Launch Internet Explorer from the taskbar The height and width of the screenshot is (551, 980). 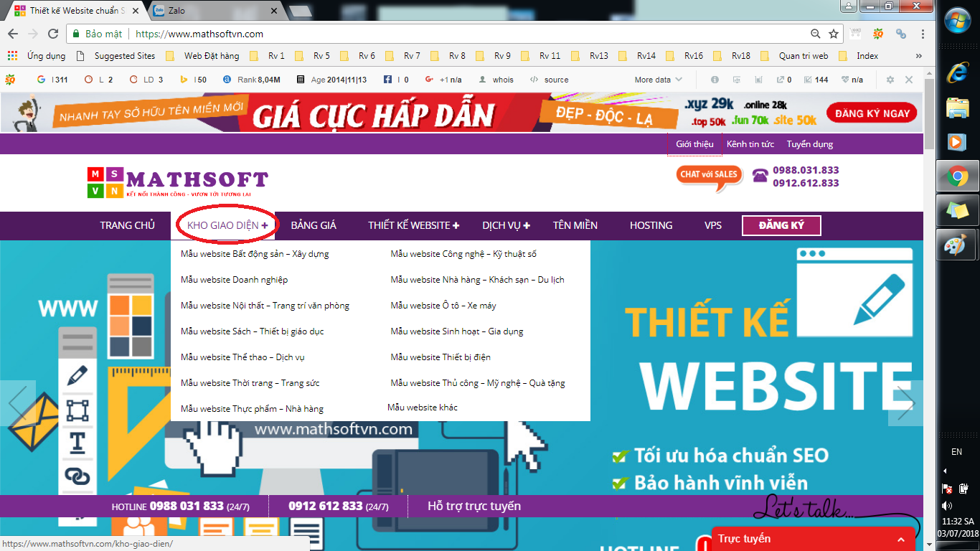tap(958, 72)
